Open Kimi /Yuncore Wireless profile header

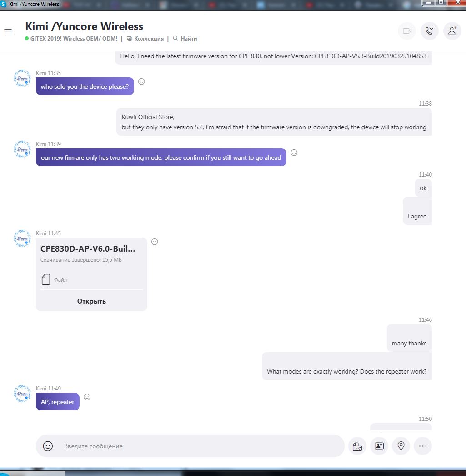(84, 26)
